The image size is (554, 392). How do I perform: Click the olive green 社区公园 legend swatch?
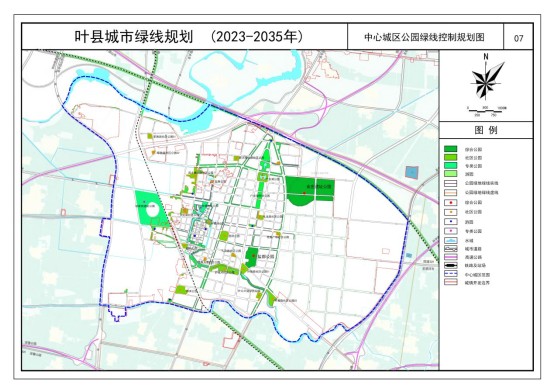[x=450, y=157]
